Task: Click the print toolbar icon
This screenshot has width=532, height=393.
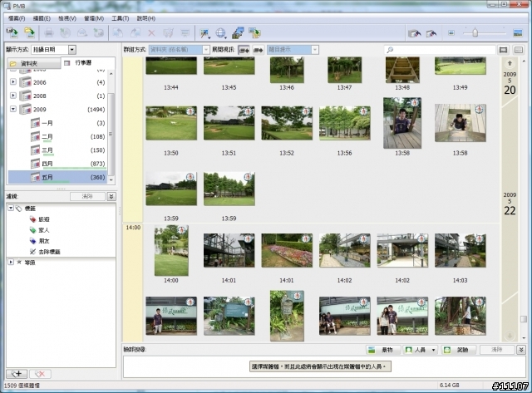Action: [49, 33]
